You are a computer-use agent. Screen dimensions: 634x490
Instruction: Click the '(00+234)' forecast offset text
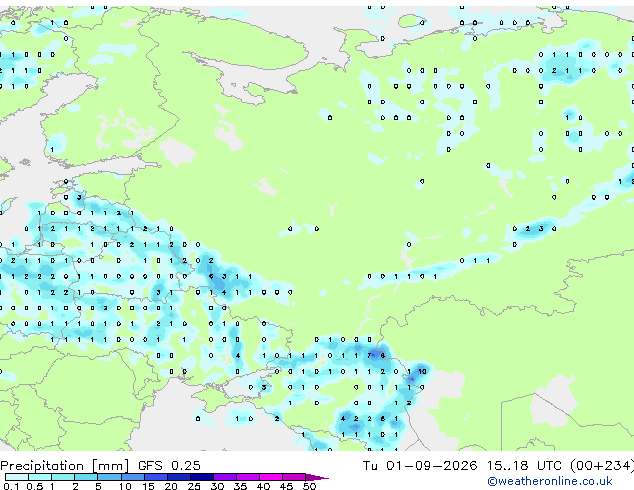(602, 466)
